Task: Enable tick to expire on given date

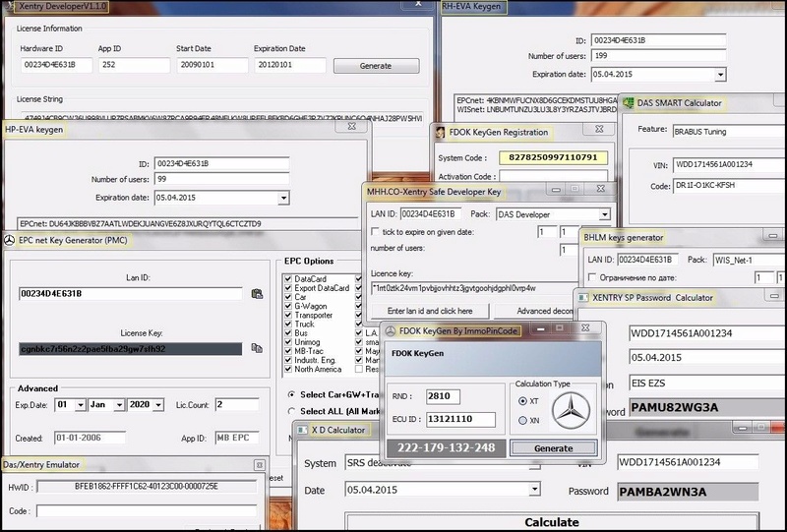Action: click(x=375, y=232)
